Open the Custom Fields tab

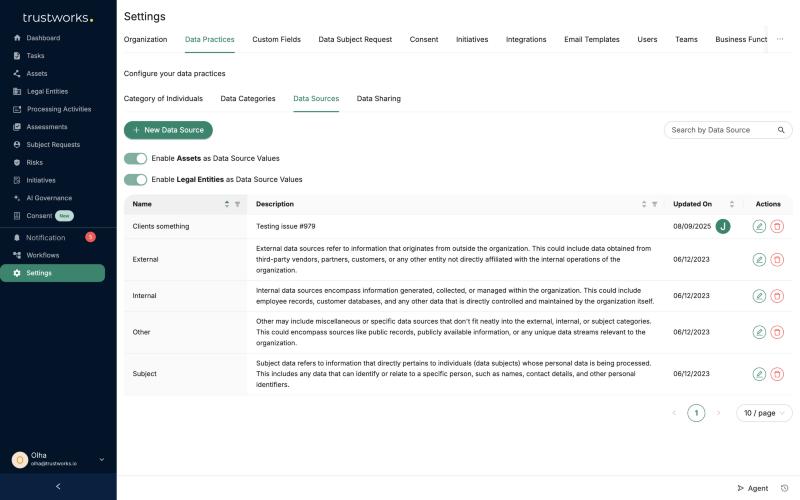[277, 39]
